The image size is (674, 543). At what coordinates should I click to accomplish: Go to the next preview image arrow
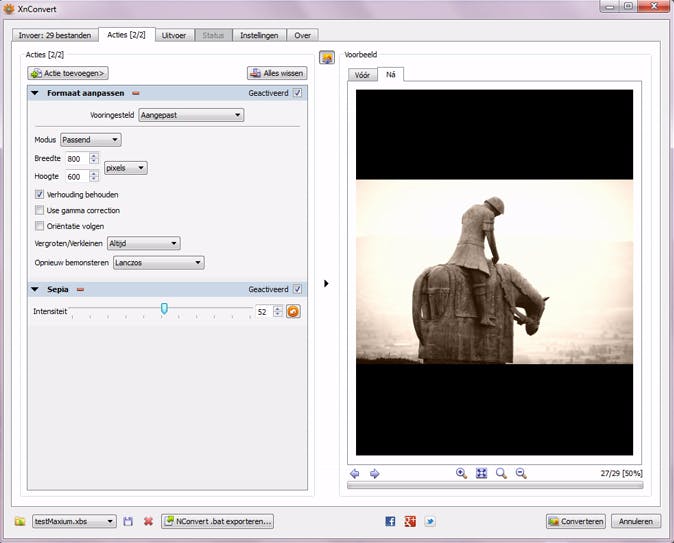(374, 473)
